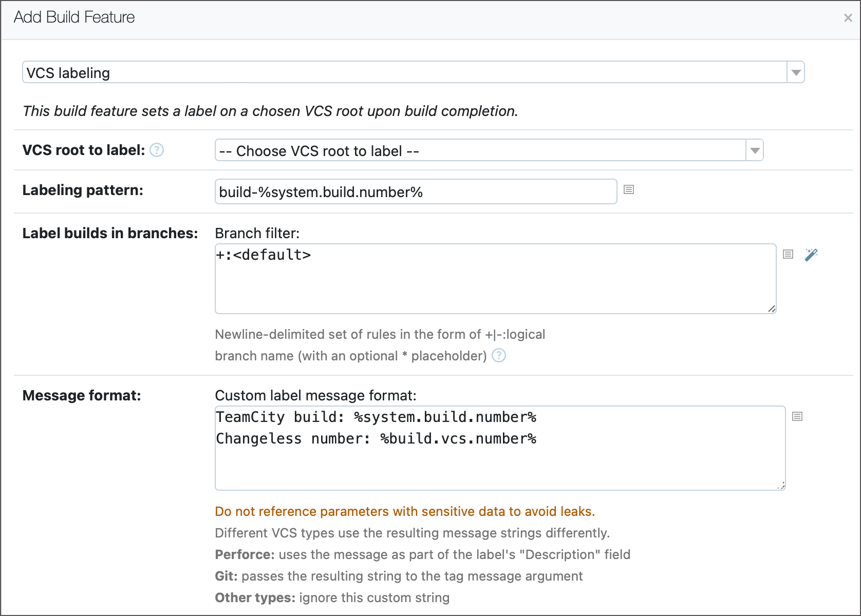Click the magic wand branch filter icon

click(811, 254)
